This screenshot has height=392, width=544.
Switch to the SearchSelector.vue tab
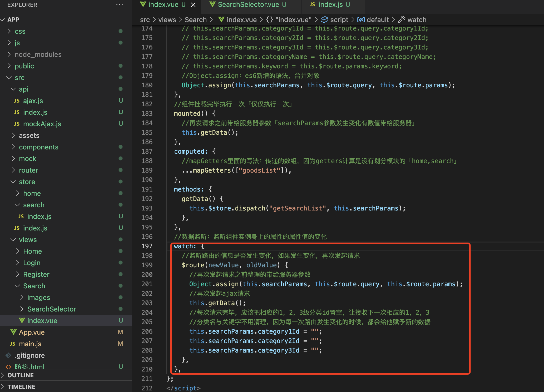pos(248,4)
